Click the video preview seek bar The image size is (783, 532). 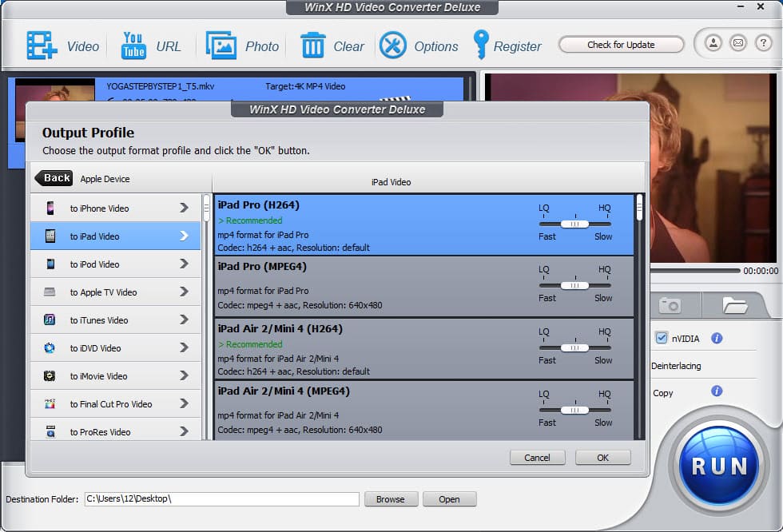(x=694, y=271)
